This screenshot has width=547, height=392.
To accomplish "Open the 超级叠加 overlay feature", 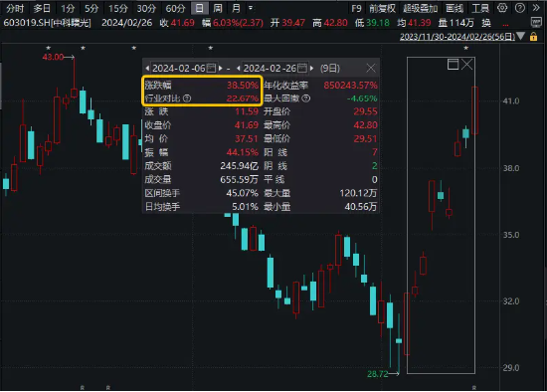I will 420,8.
